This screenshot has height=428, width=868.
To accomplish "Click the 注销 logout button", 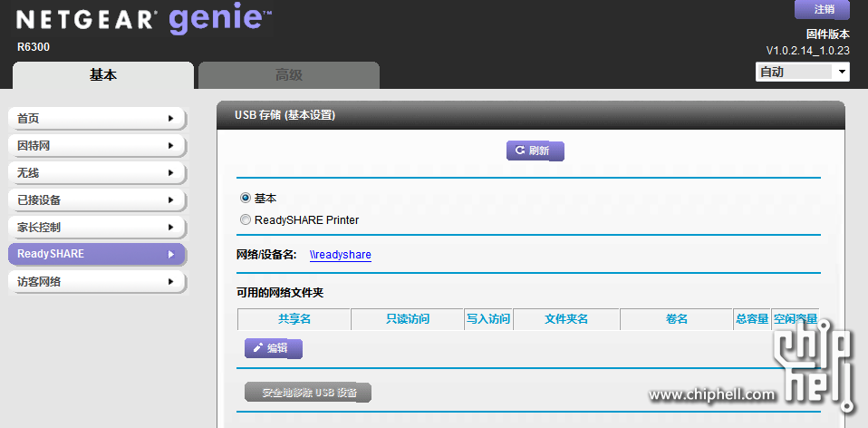I will pos(822,9).
